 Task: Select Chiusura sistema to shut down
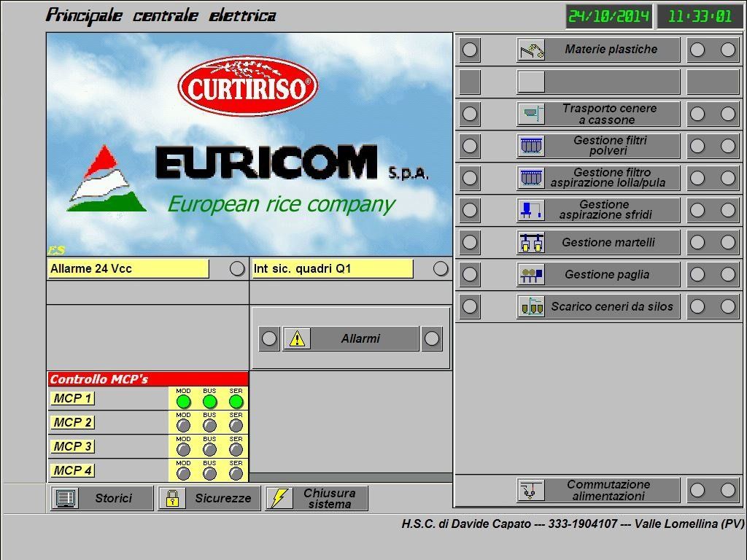tap(317, 498)
